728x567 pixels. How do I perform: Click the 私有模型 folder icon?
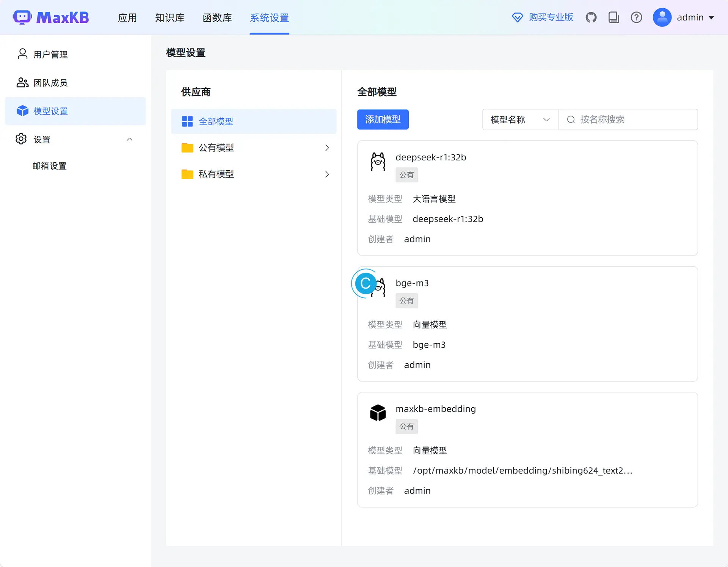[x=187, y=174]
